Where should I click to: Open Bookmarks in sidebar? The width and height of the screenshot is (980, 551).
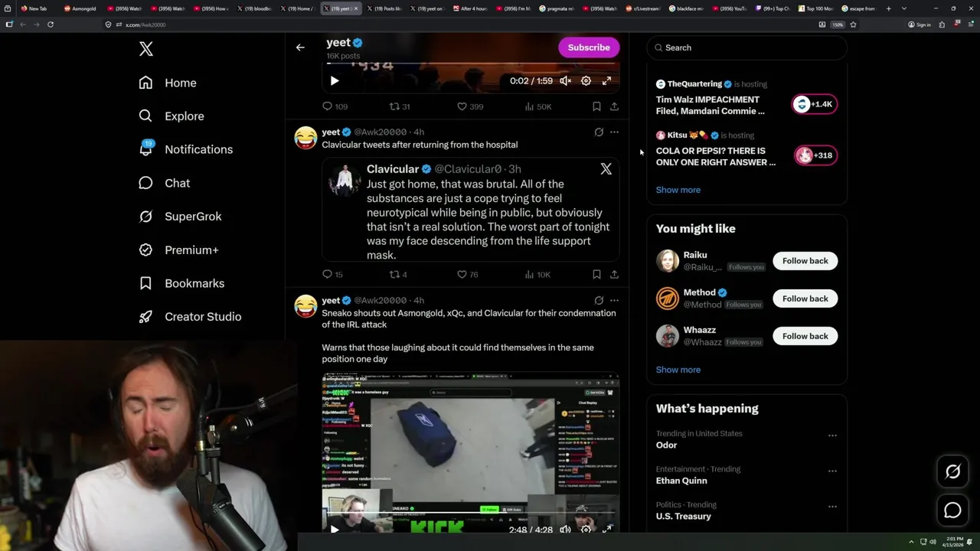point(181,283)
